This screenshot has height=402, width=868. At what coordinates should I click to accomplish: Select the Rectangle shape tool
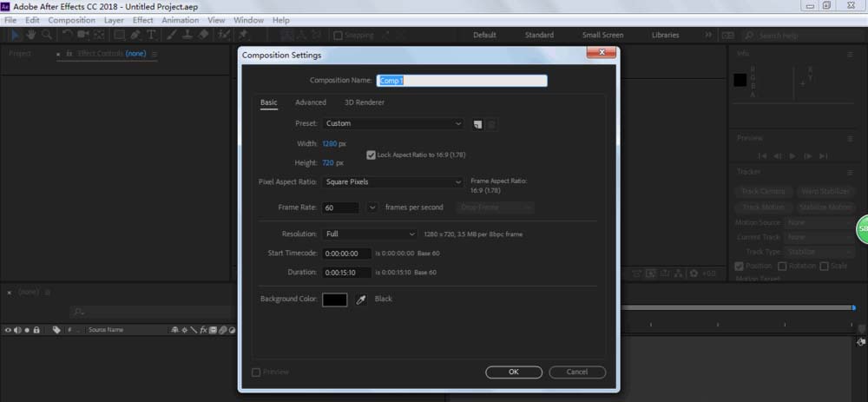(119, 35)
